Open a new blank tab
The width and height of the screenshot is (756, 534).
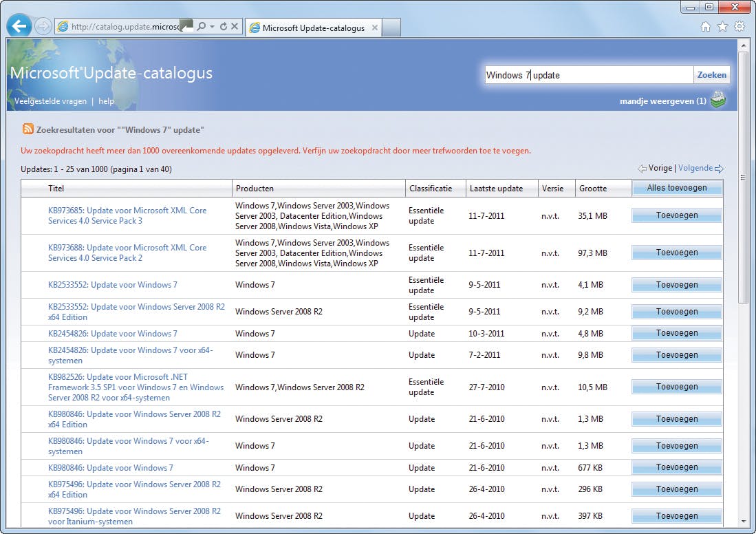pos(391,28)
